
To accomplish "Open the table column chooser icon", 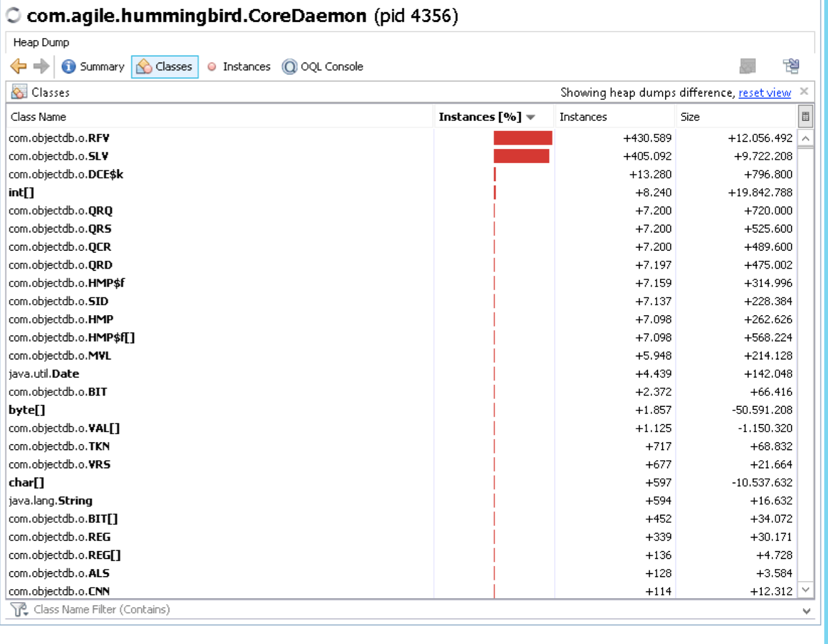I will pos(805,116).
